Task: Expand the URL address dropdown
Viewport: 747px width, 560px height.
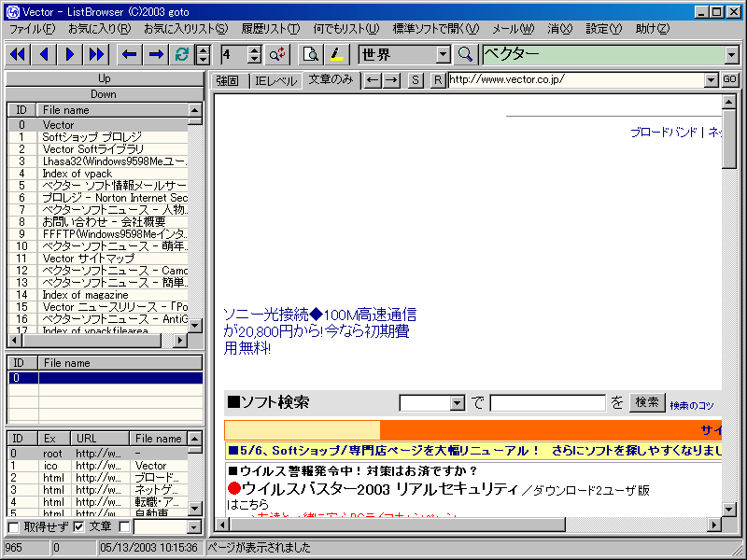Action: pyautogui.click(x=712, y=80)
